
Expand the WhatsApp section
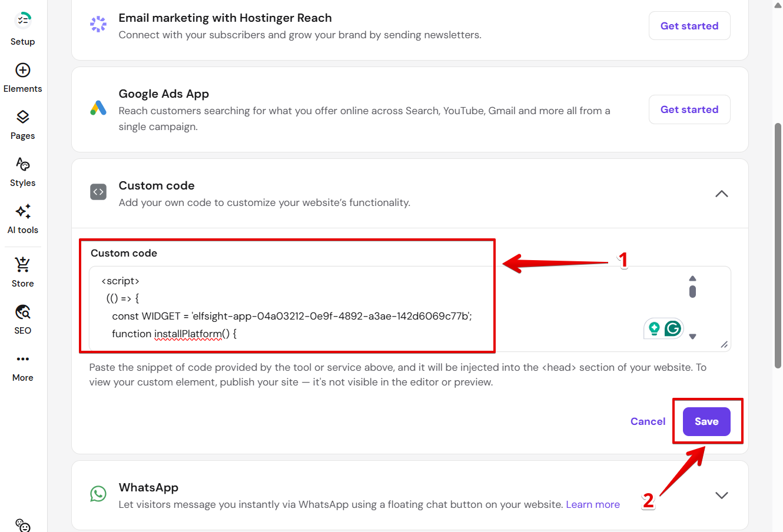coord(721,495)
